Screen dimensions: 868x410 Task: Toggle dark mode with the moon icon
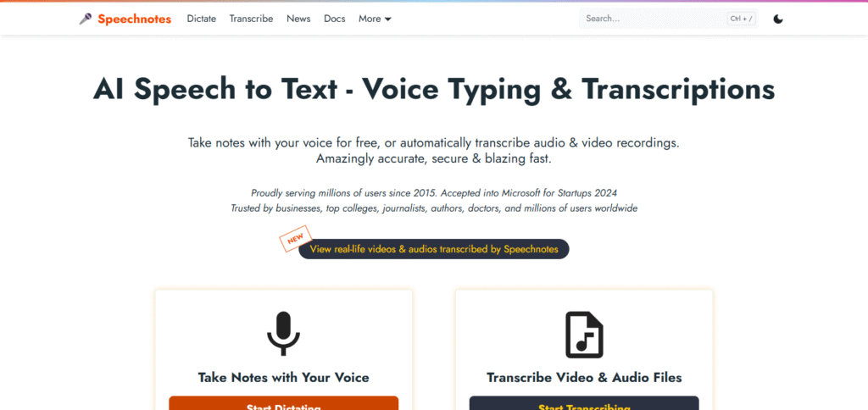[x=778, y=19]
